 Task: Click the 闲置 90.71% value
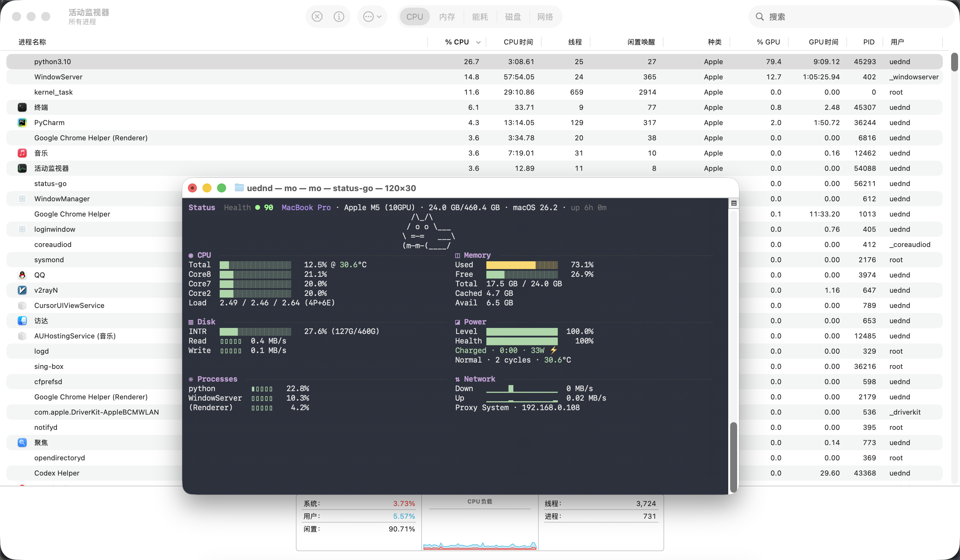coord(402,529)
